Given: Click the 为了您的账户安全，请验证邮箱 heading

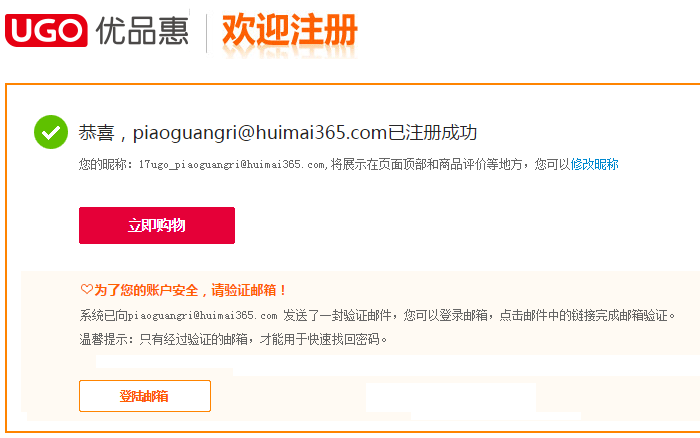Looking at the screenshot, I should pos(190,290).
